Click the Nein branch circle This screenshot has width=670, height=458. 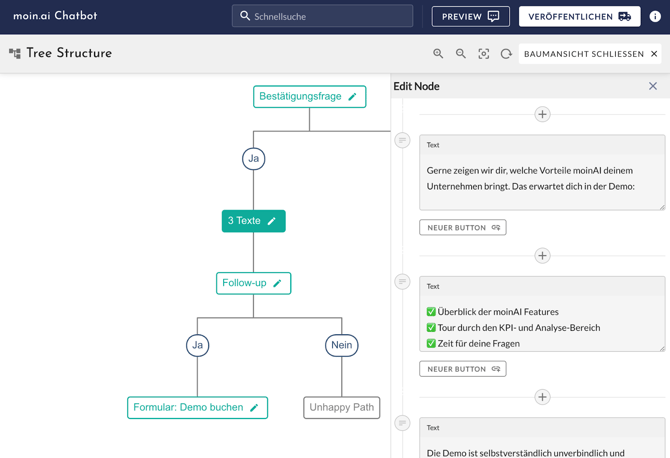click(x=342, y=345)
